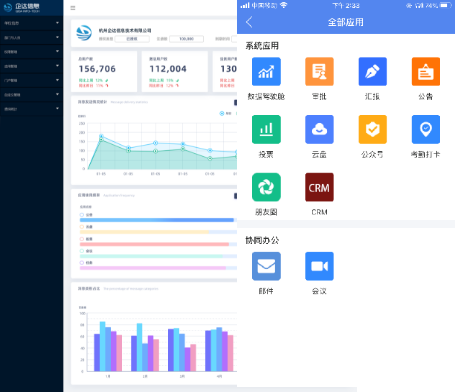Expand the last sidebar menu dropdown arrow

click(x=57, y=109)
